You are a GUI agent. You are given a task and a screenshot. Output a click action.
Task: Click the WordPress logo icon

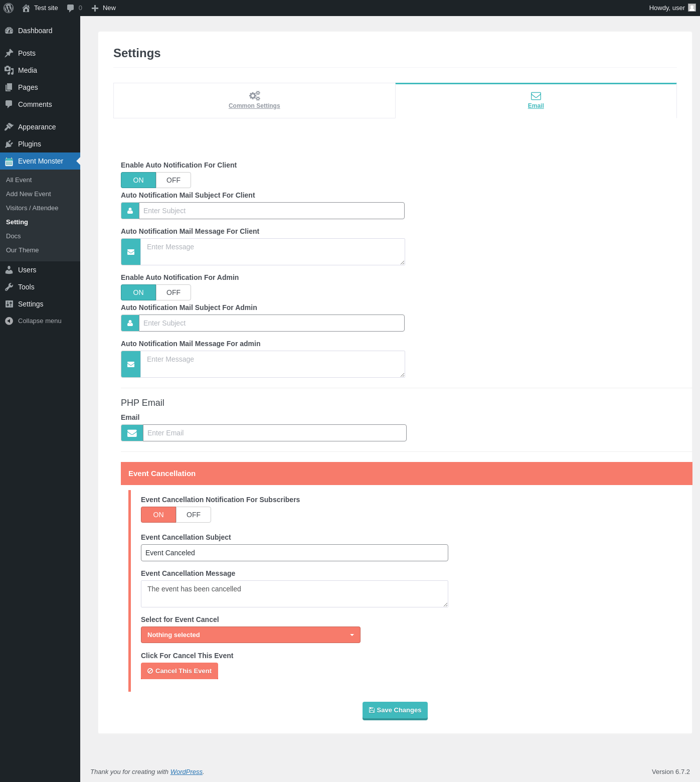tap(9, 8)
